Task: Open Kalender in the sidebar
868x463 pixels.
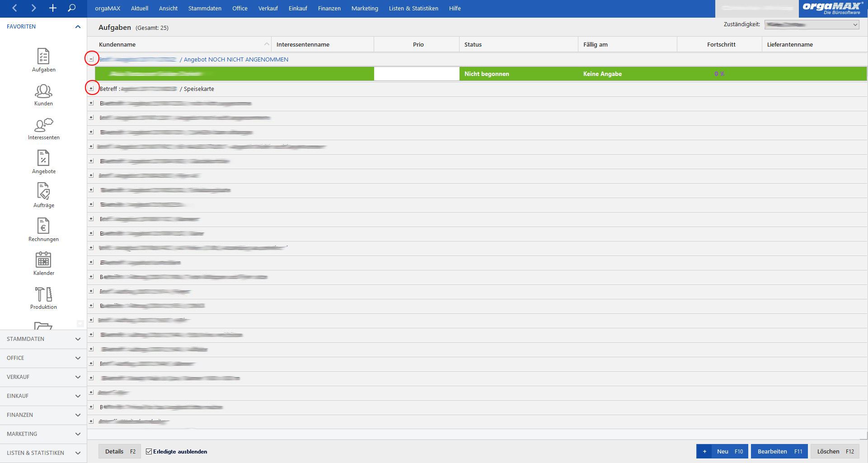Action: click(44, 264)
